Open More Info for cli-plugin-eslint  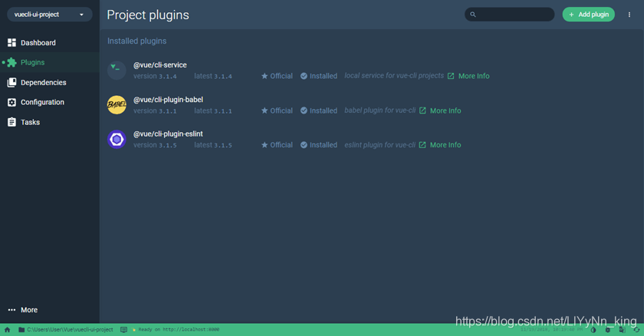coord(445,145)
